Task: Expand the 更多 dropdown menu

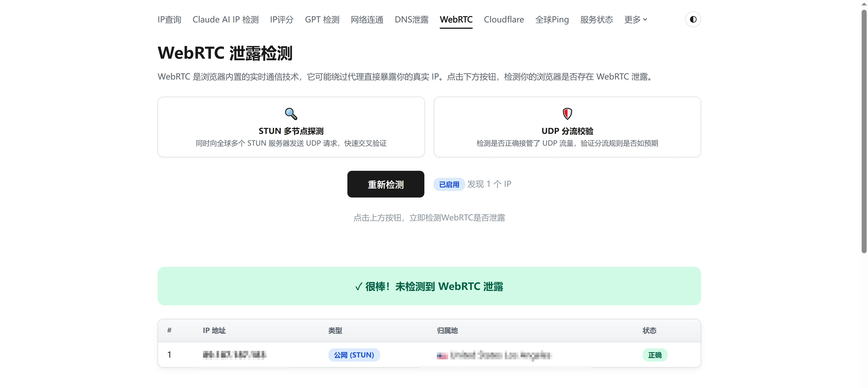Action: 635,19
